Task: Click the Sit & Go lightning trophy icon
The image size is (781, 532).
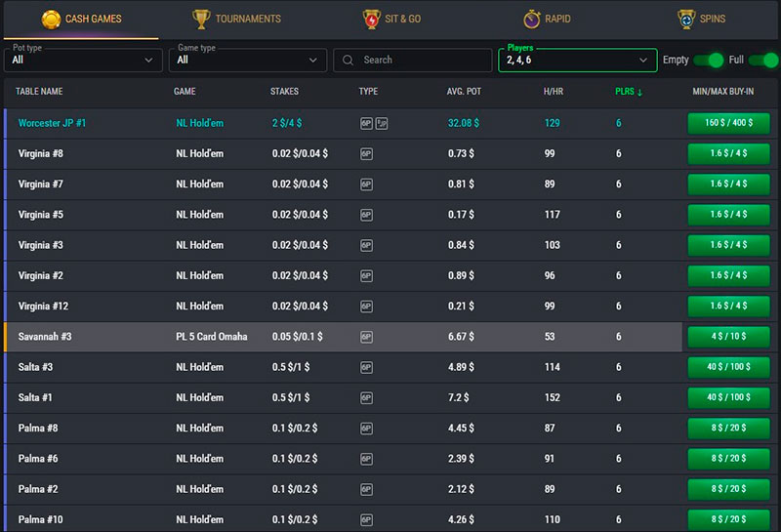Action: click(x=371, y=19)
